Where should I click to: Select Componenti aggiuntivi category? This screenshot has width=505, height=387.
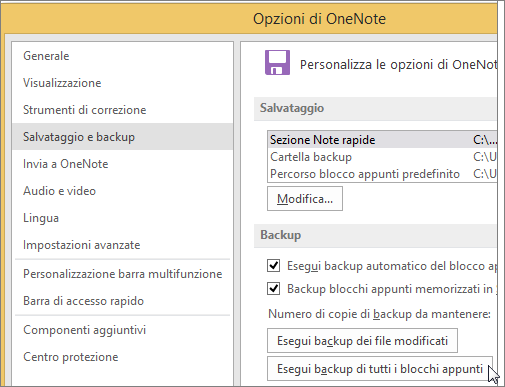[x=122, y=330]
